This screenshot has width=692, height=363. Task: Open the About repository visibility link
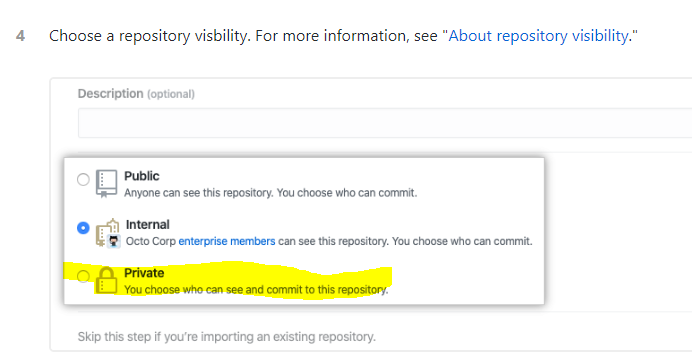pos(539,36)
